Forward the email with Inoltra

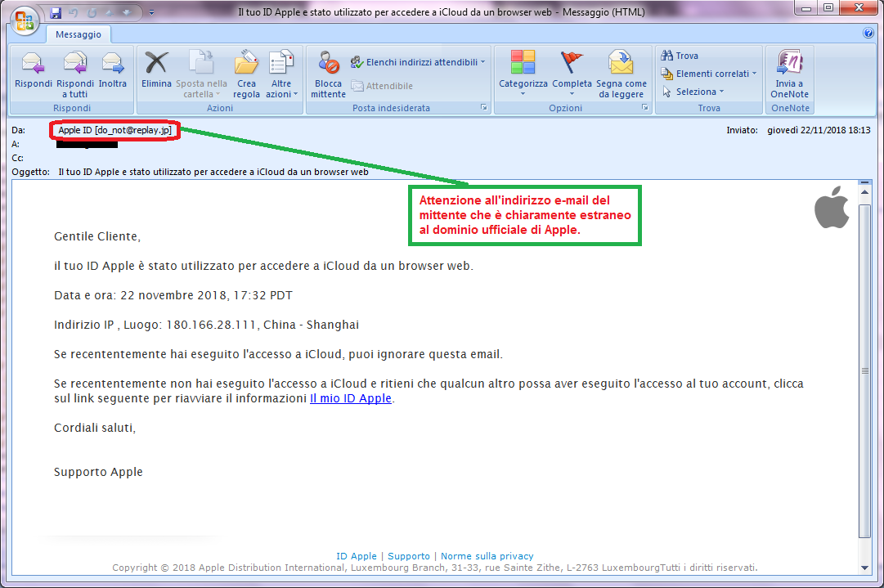pyautogui.click(x=113, y=70)
